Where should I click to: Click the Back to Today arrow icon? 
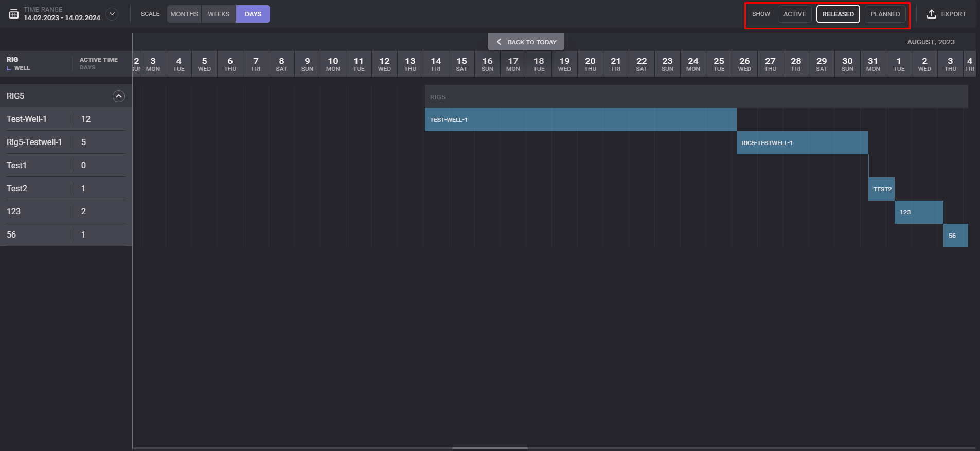498,42
